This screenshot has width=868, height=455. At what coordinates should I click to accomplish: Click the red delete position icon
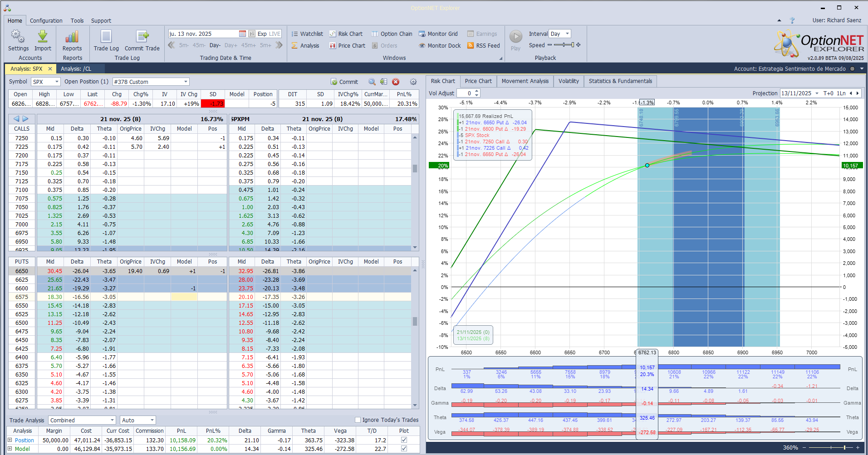(x=396, y=82)
